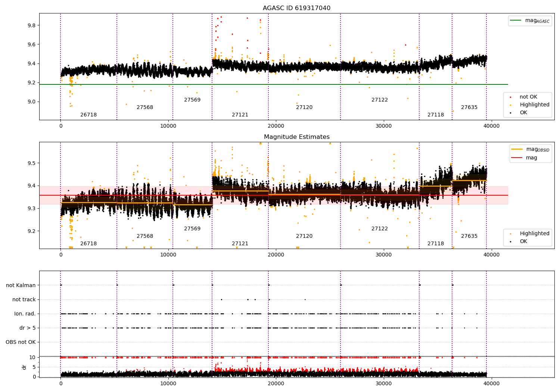Image resolution: width=560 pixels, height=392 pixels.
Task: Click the 40000 tick under bottom plot
Action: pyautogui.click(x=491, y=383)
